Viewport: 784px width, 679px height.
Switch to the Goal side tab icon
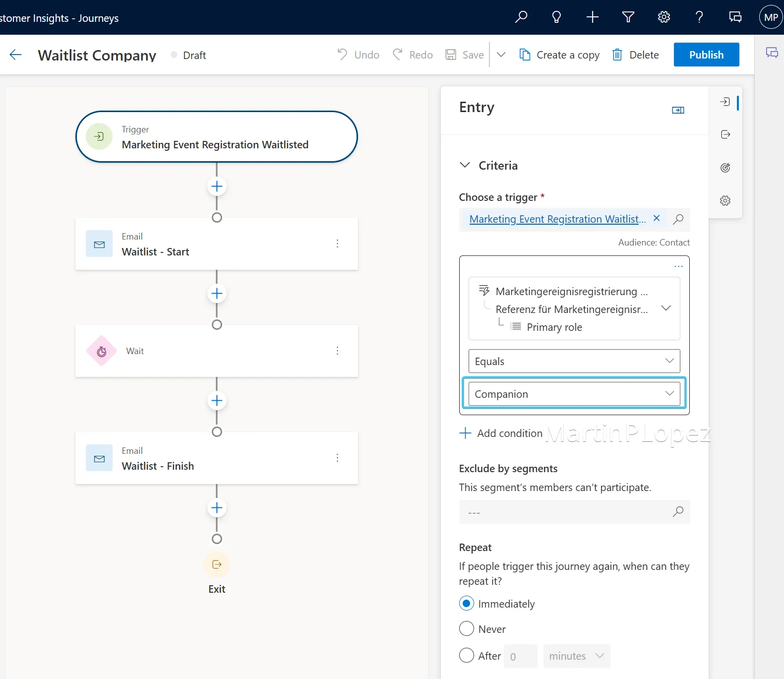click(725, 168)
